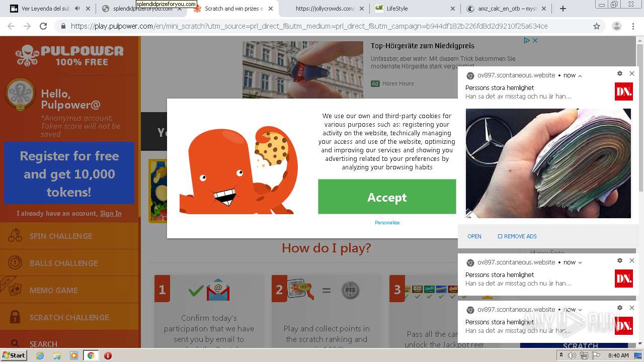Screen dimensions: 644x362
Task: Click the site padlock icon in address bar
Action: pos(63,26)
